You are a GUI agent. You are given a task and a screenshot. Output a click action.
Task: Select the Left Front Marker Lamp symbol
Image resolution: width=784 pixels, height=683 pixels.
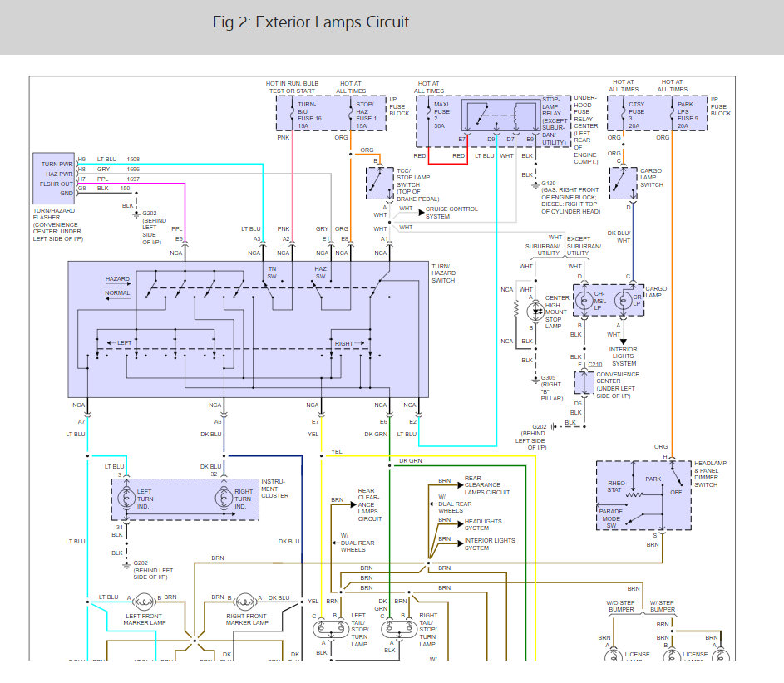pyautogui.click(x=145, y=602)
